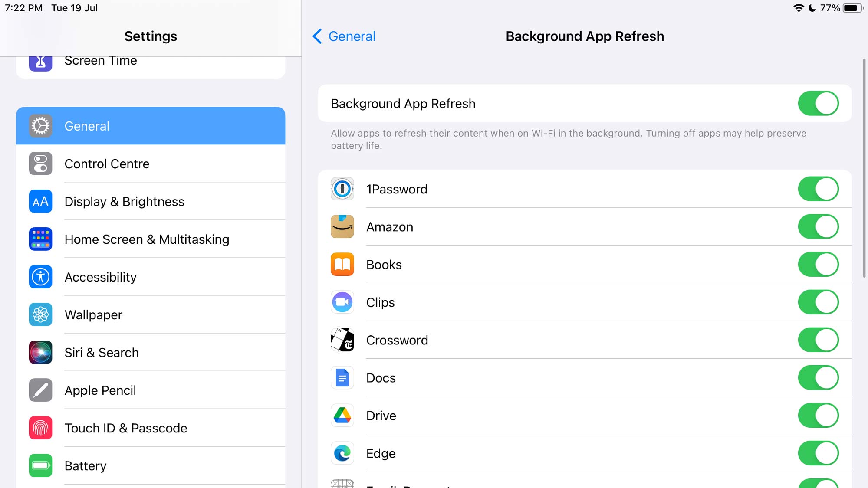Tap the back chevron beside General
The width and height of the screenshot is (868, 488).
click(317, 36)
